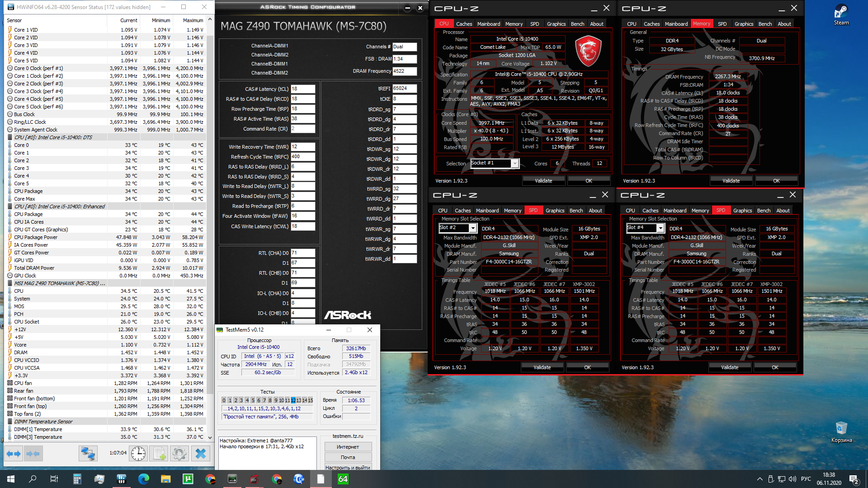The width and height of the screenshot is (868, 488).
Task: Open HWiNFO sensor settings gear icon
Action: pos(179,453)
